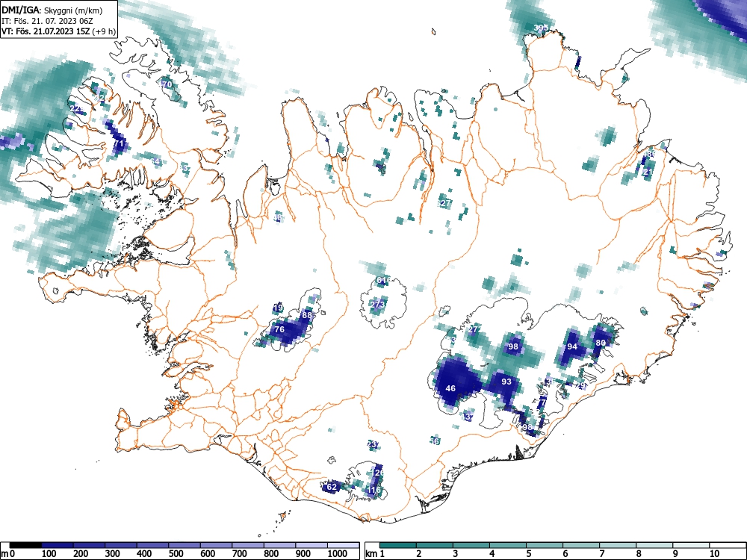The width and height of the screenshot is (747, 560).
Task: Click the '900' tick label in meters legend
Action: [303, 554]
